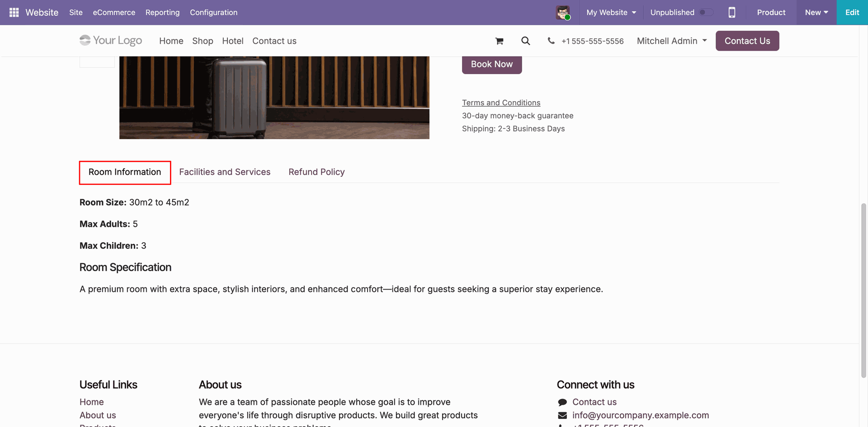Click the About us footer heading
Image resolution: width=868 pixels, height=427 pixels.
pos(220,385)
